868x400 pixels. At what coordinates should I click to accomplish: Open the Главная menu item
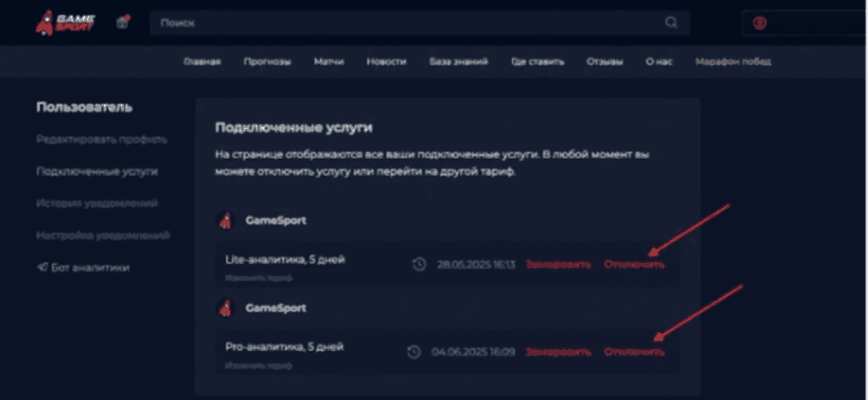202,61
